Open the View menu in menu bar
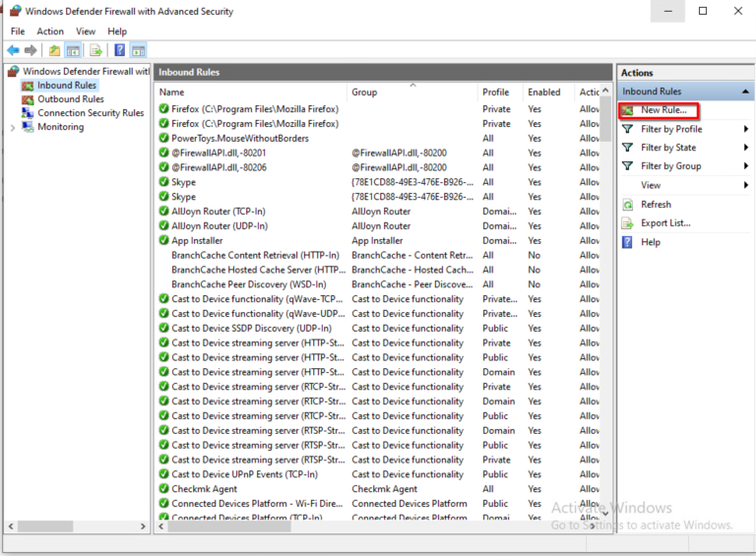 (86, 31)
